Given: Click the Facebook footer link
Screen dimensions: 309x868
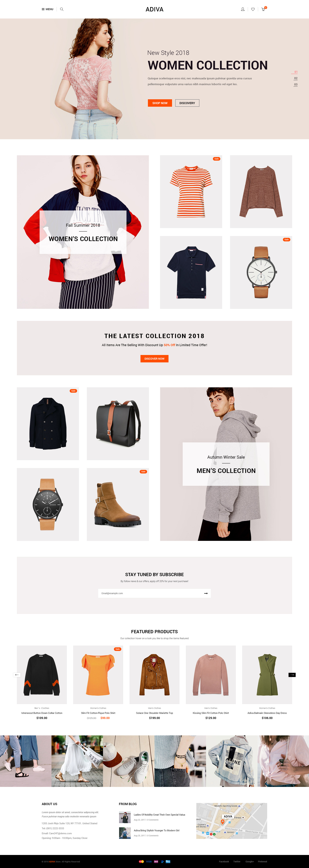Looking at the screenshot, I should (224, 862).
